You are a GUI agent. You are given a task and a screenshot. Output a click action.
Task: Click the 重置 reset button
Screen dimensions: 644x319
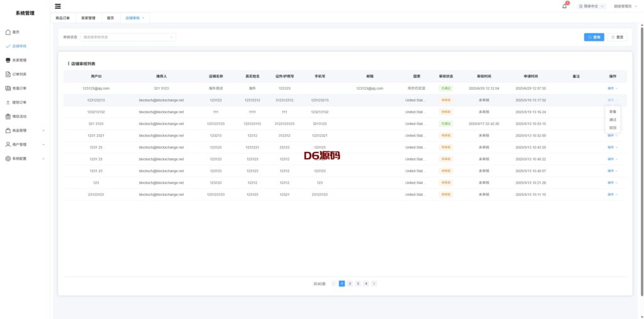617,37
